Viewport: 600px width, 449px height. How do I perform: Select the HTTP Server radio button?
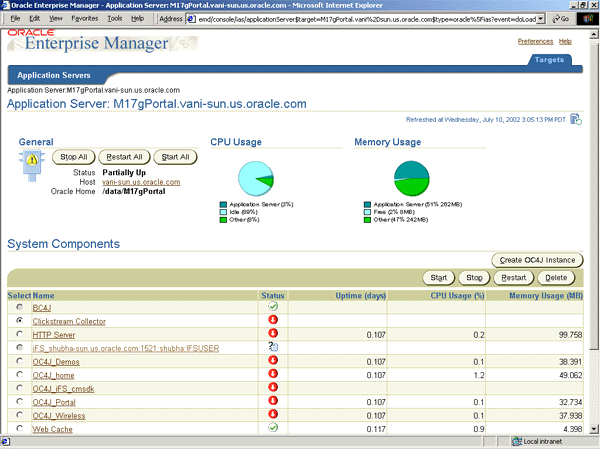[x=20, y=334]
